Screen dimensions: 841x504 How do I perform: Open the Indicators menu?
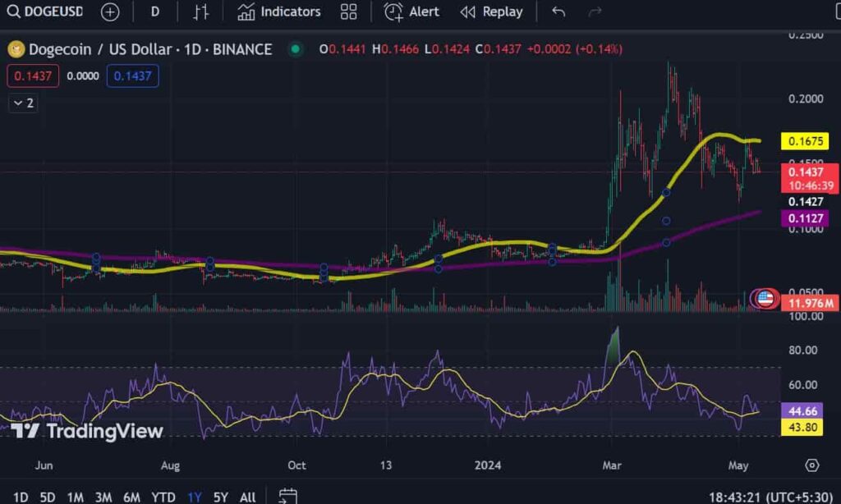tap(279, 11)
